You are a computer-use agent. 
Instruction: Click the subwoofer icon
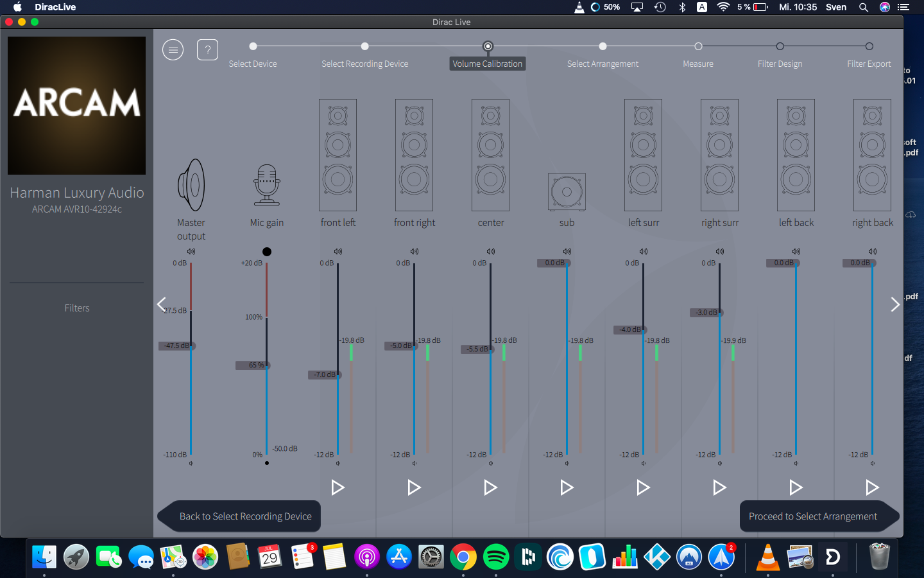pos(567,191)
